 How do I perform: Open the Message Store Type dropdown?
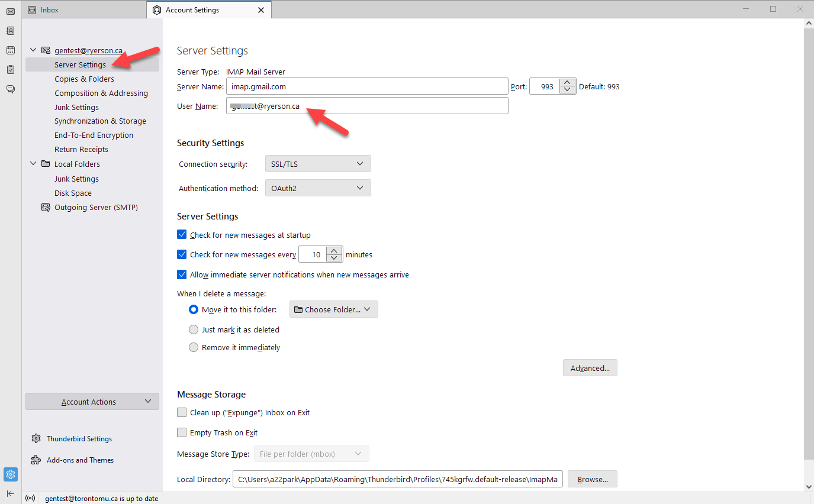[x=311, y=454]
